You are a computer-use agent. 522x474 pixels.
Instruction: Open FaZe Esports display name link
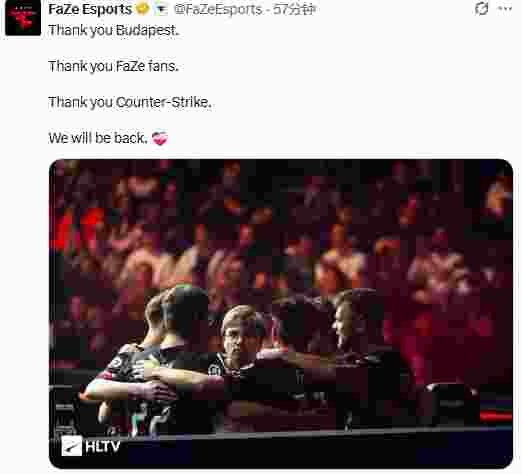coord(90,9)
